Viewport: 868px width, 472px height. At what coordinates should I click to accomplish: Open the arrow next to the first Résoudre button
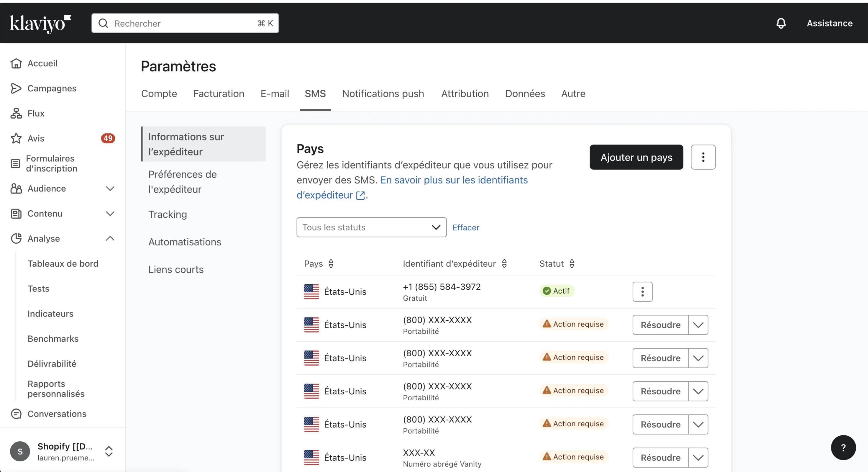pos(698,325)
